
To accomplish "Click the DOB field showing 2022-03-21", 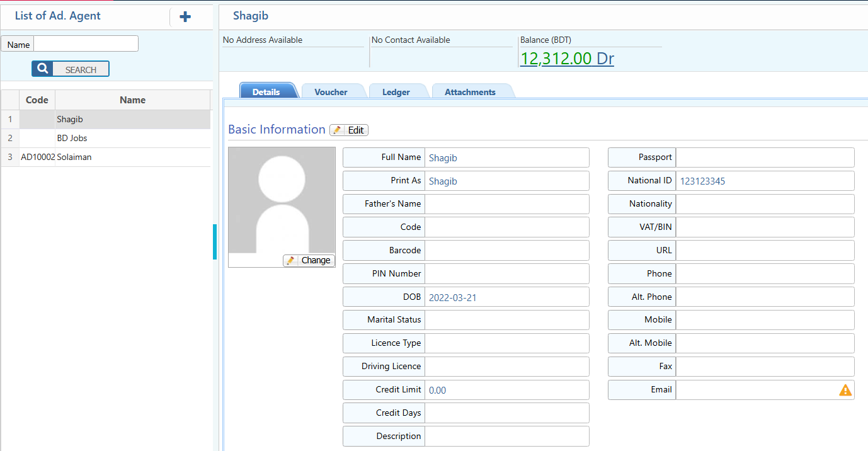I will (x=506, y=297).
